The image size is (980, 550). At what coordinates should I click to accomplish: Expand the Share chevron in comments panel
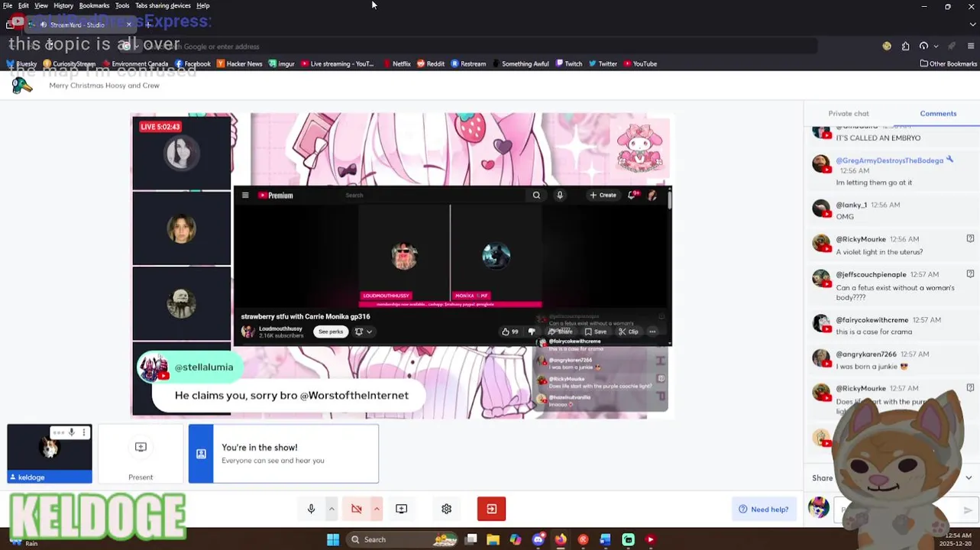[x=969, y=478]
